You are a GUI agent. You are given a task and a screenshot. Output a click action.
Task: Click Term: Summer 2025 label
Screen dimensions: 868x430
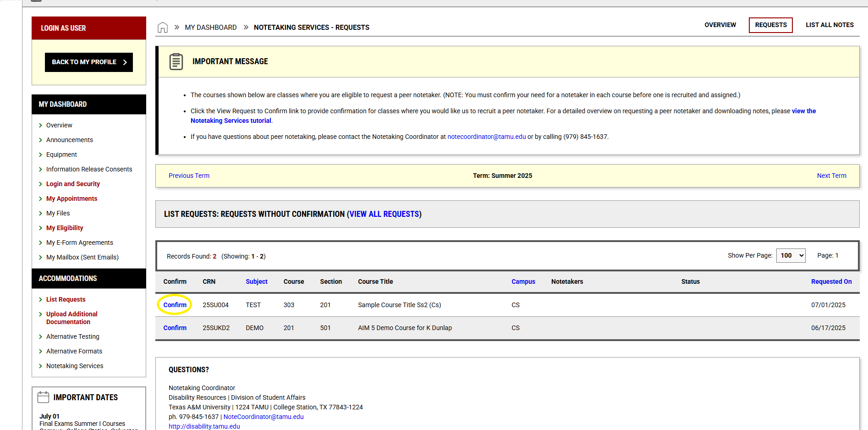502,176
